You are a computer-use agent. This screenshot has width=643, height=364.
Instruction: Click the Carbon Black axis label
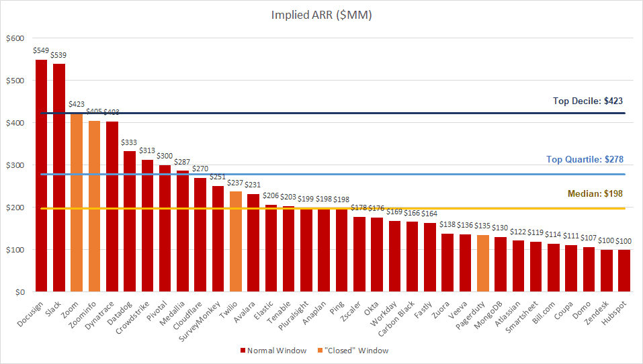click(x=396, y=319)
